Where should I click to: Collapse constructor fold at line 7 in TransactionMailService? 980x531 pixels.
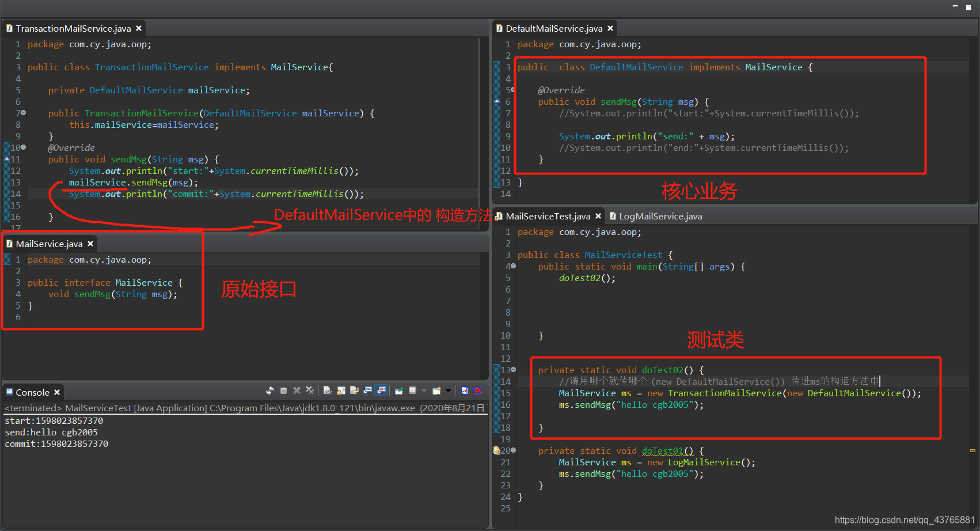[24, 113]
